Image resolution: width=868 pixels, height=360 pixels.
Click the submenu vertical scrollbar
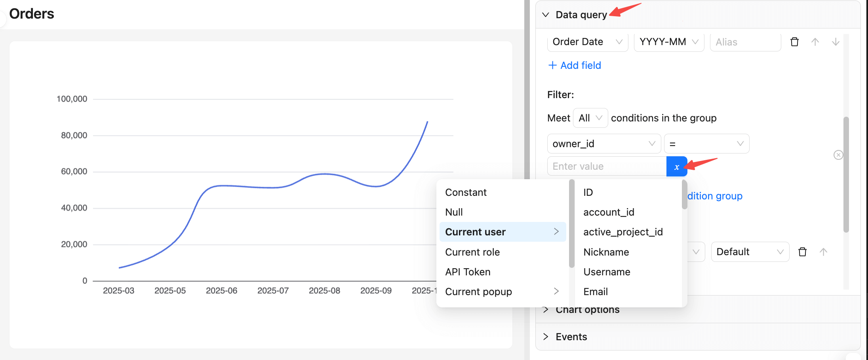tap(684, 195)
